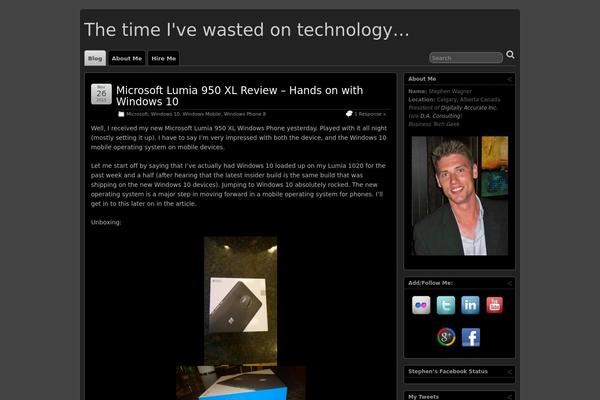The width and height of the screenshot is (600, 400).
Task: Focus the Search input field
Action: 466,58
